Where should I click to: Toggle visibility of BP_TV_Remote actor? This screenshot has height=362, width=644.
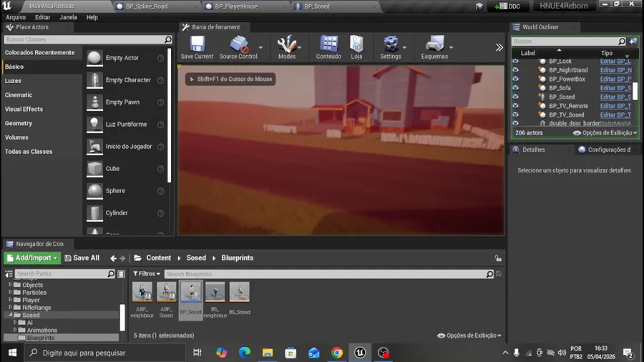click(x=515, y=106)
